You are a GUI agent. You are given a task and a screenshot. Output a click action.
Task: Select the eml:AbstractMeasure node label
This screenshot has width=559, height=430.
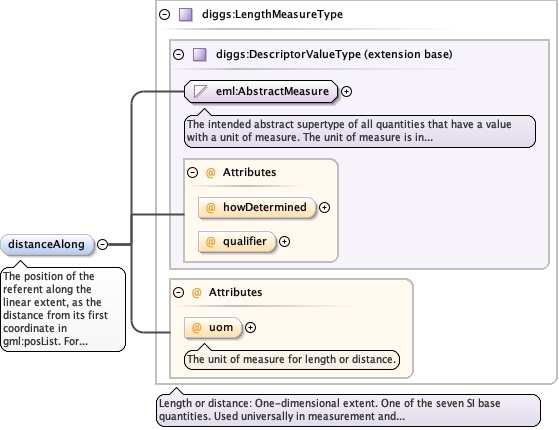272,91
